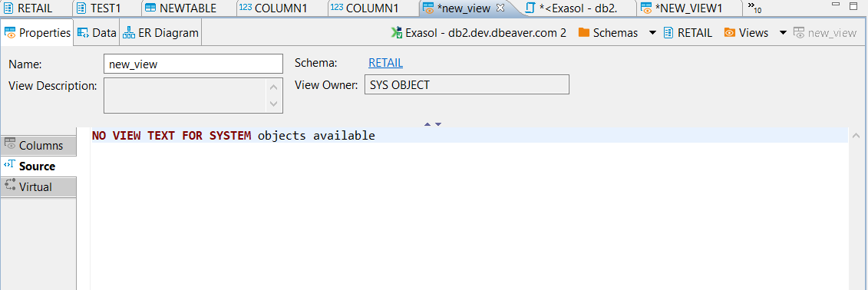
Task: Open the Data sub-tab
Action: [97, 33]
